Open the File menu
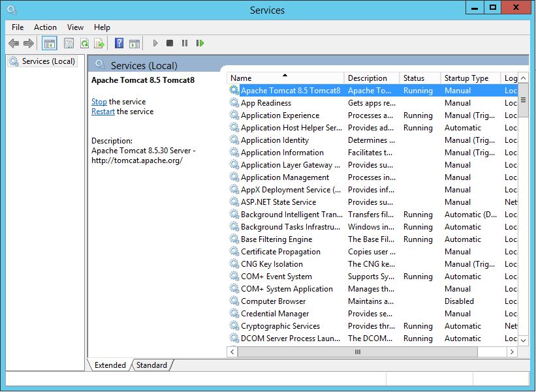 point(18,27)
